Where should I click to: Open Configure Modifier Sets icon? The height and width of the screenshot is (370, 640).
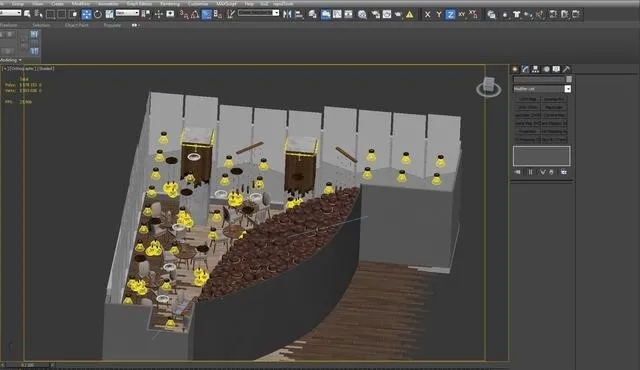click(x=564, y=172)
